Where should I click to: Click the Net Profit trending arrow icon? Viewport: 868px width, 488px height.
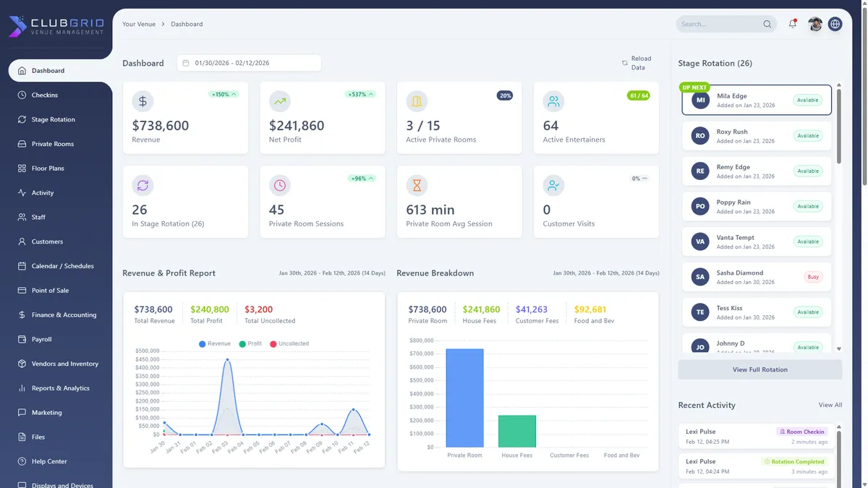coord(280,101)
